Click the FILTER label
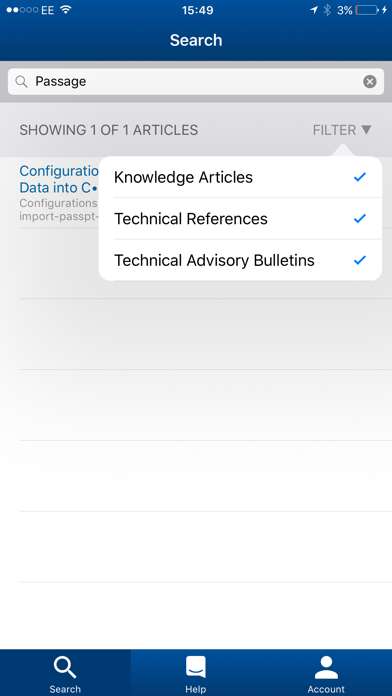The height and width of the screenshot is (696, 392). click(x=334, y=130)
